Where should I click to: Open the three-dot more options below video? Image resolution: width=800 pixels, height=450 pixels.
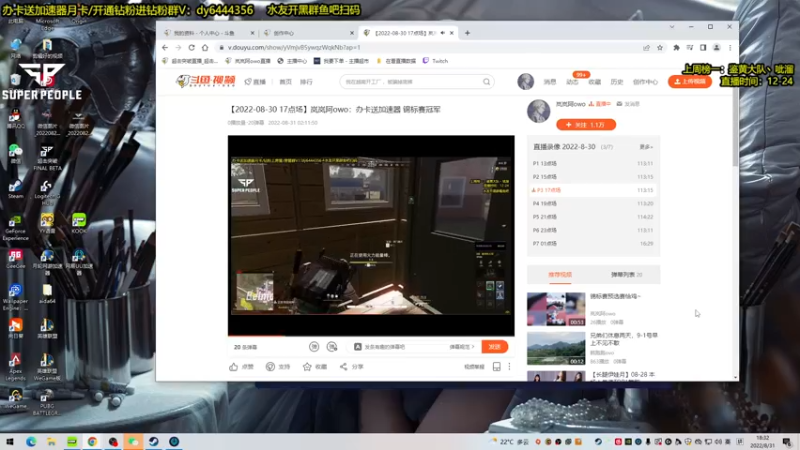[509, 366]
